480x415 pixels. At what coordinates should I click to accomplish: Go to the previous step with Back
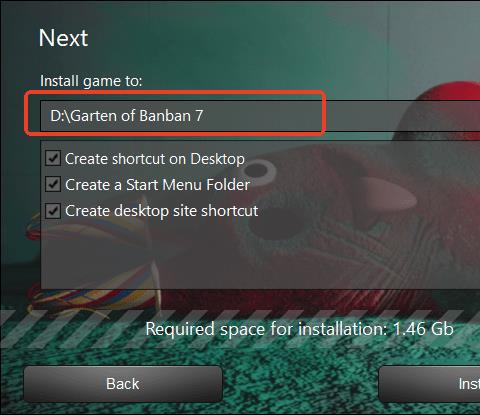tap(123, 384)
